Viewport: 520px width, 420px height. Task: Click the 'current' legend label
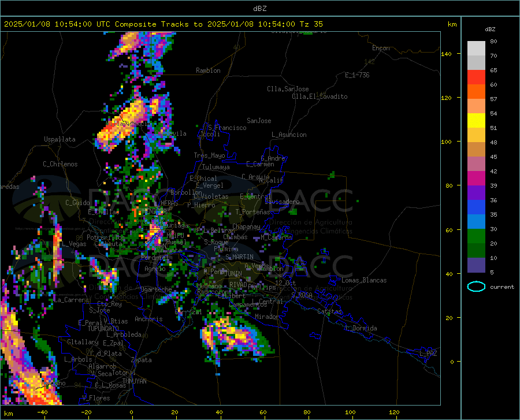pos(502,287)
